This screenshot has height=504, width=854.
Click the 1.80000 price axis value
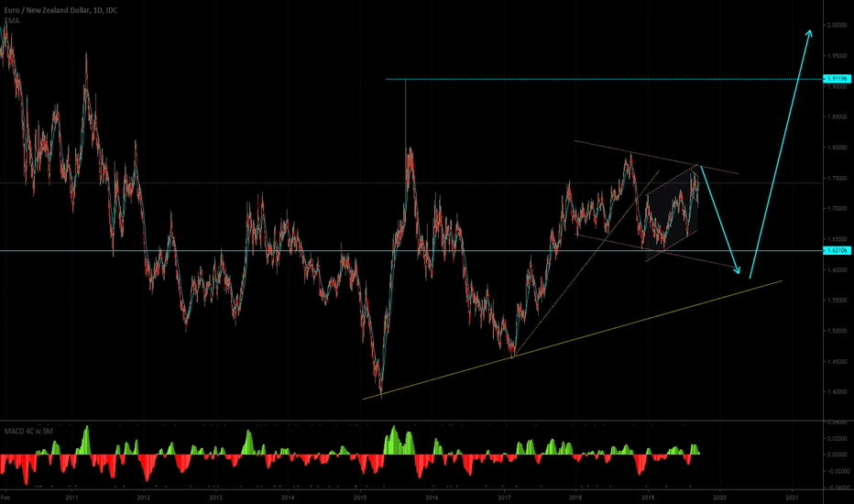(838, 148)
